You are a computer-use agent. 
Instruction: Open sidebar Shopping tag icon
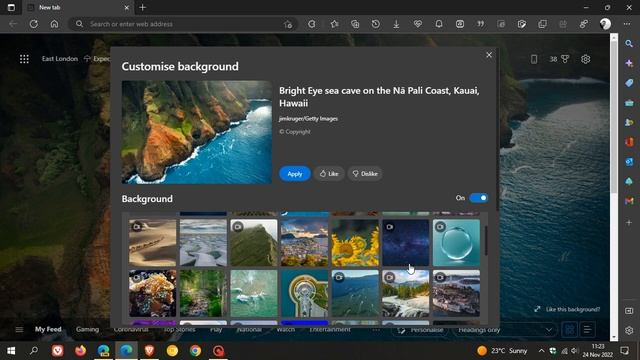629,83
